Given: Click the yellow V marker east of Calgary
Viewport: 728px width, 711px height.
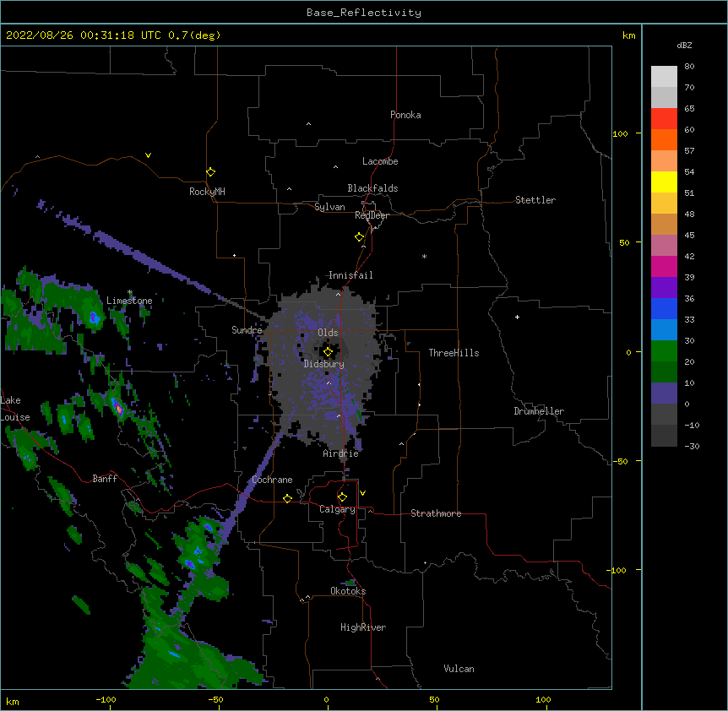Looking at the screenshot, I should click(x=362, y=493).
